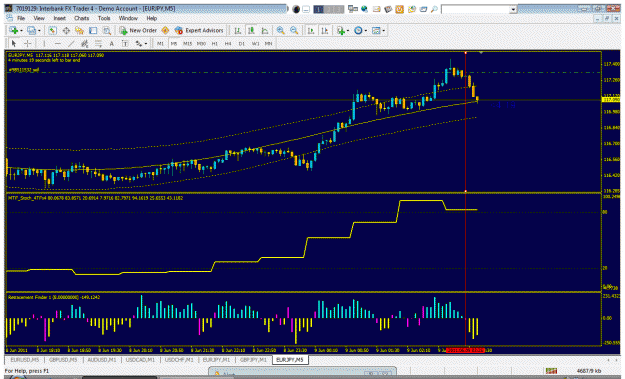Open the MetaEditor yellow diamond icon
The height and width of the screenshot is (379, 625).
pos(165,30)
